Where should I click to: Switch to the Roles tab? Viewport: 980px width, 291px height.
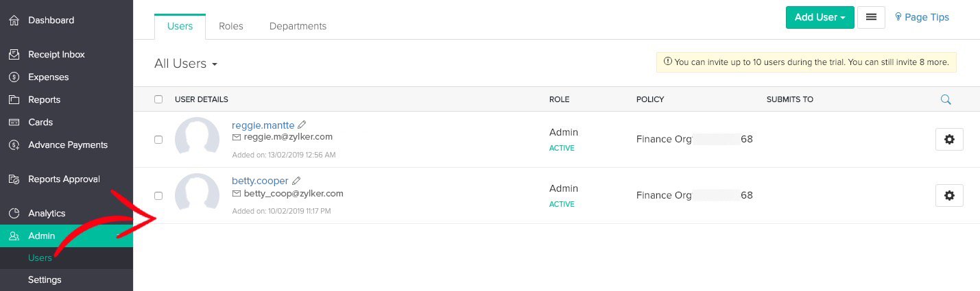[231, 26]
